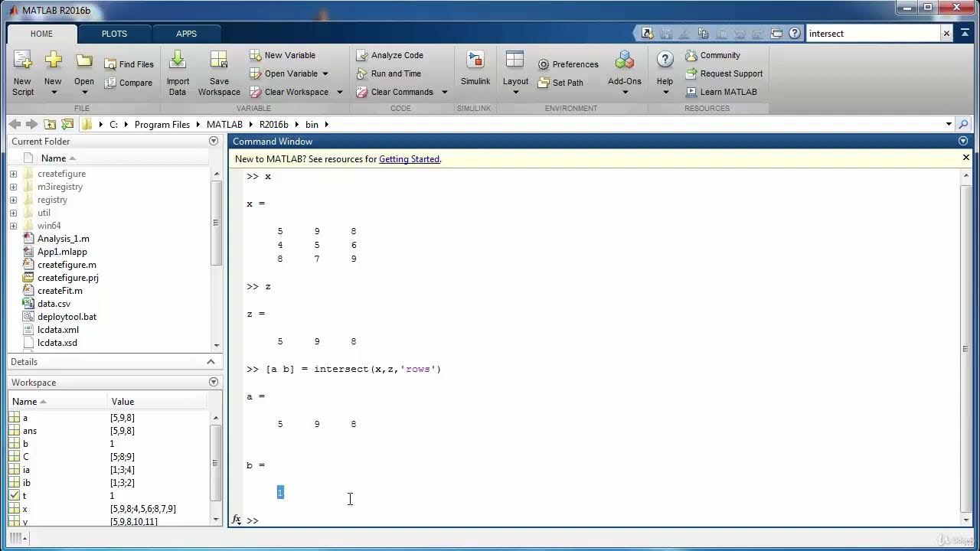This screenshot has width=980, height=551.
Task: Expand the win64 folder
Action: [13, 226]
